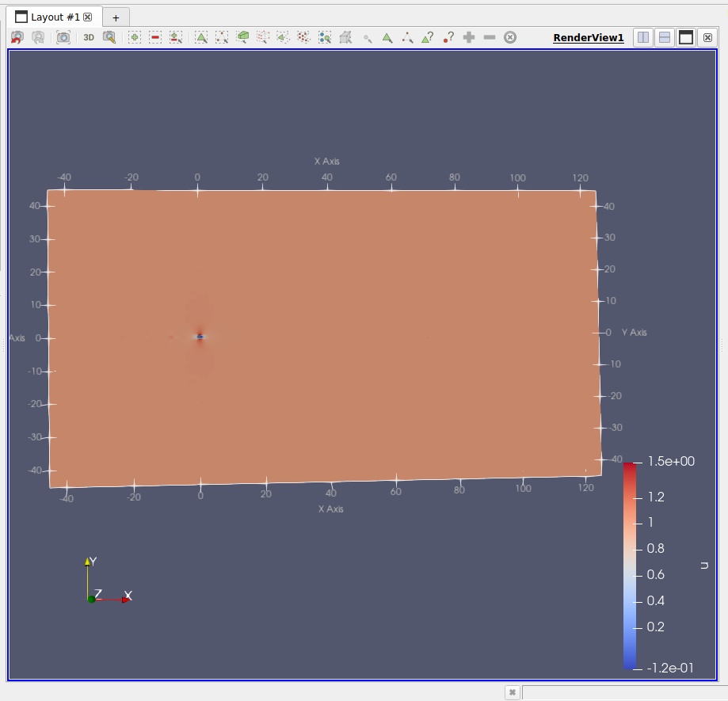This screenshot has height=701, width=728.
Task: Undo the last camera movement
Action: 16,36
